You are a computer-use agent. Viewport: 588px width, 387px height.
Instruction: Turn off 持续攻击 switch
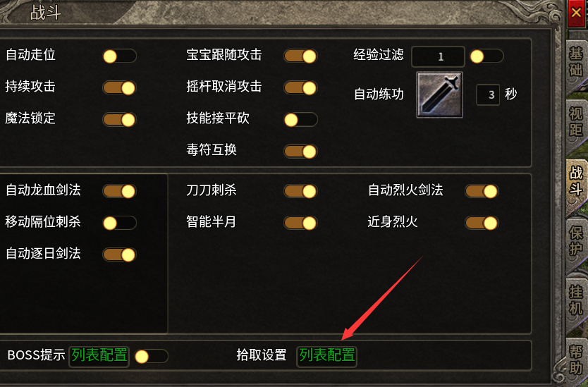120,88
